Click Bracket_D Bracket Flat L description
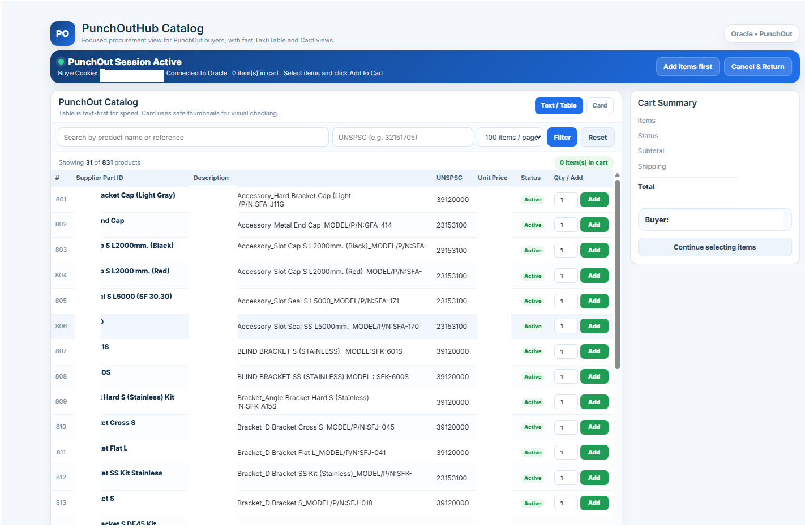Viewport: 805px width, 532px height. coord(311,453)
